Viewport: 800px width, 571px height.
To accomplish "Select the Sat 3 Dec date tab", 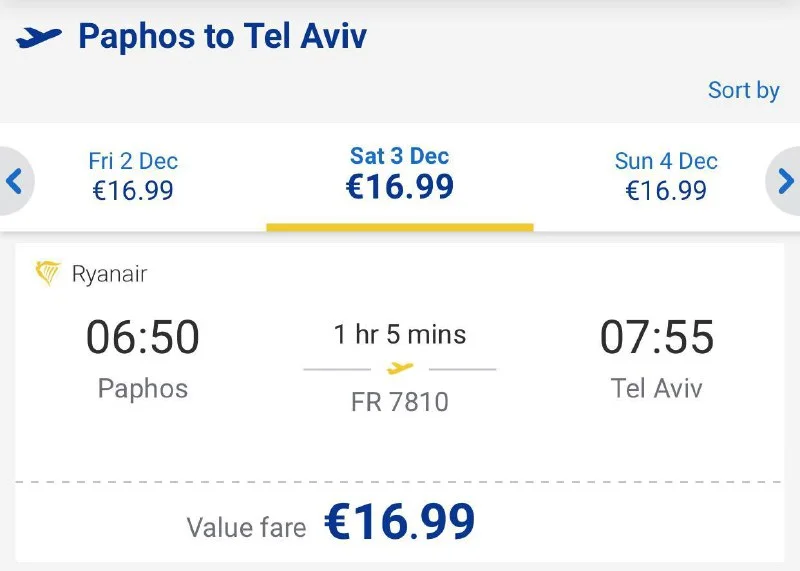I will pyautogui.click(x=400, y=173).
